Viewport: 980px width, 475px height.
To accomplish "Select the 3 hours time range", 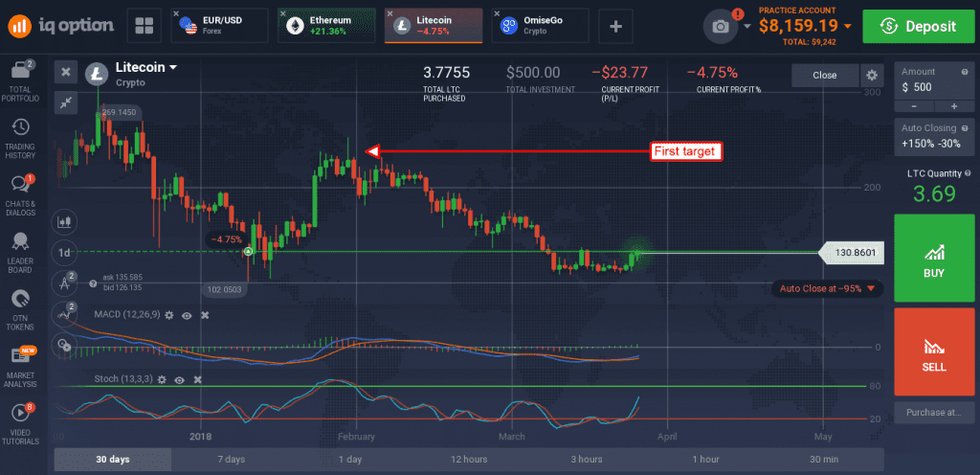I will pos(587,460).
